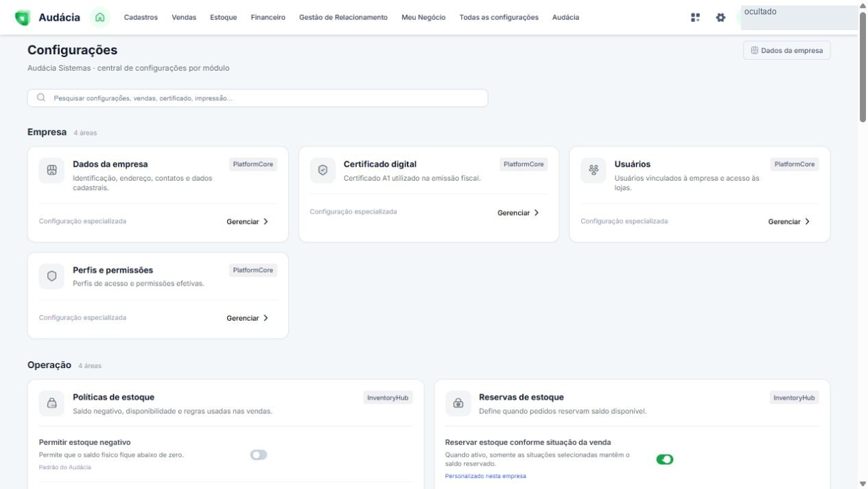Click the Políticas de estoque title
868x489 pixels.
coord(113,397)
